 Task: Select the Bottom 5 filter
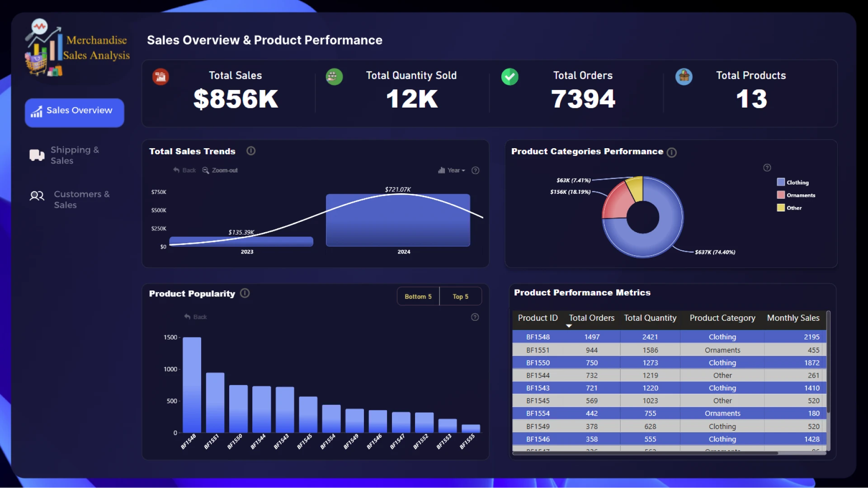click(x=418, y=296)
